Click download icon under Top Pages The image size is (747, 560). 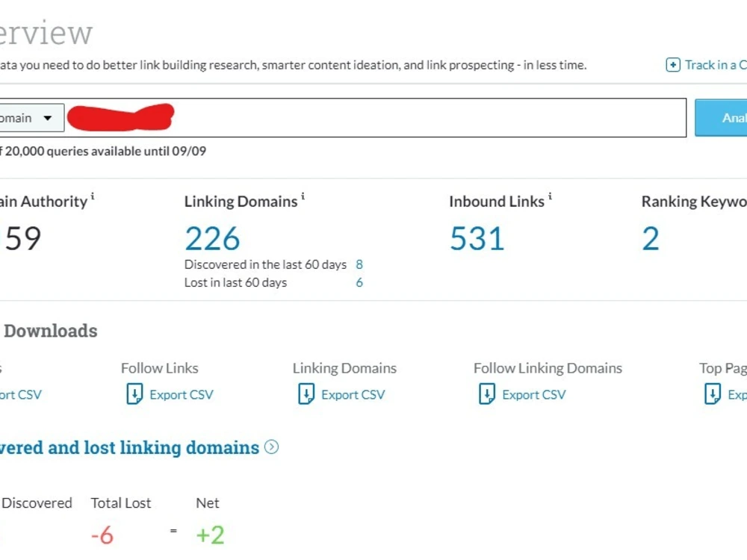[713, 394]
